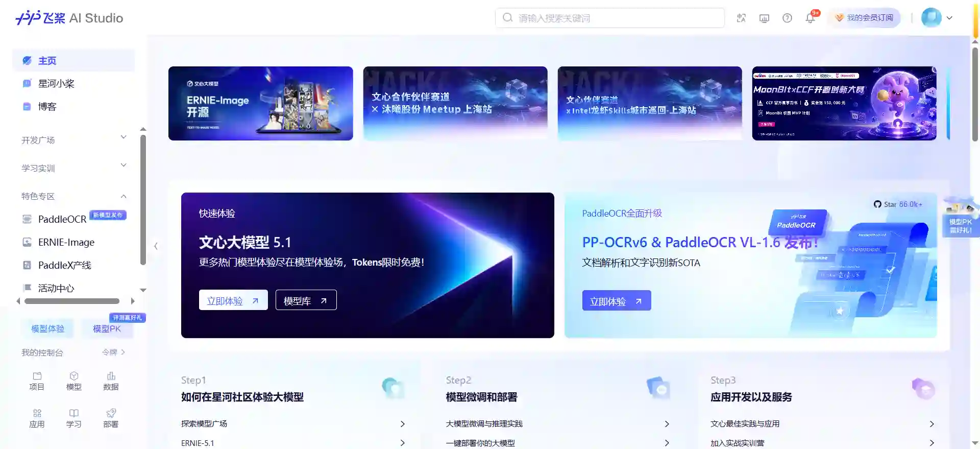The width and height of the screenshot is (980, 449).
Task: Collapse the 特色专区 section
Action: click(x=73, y=196)
